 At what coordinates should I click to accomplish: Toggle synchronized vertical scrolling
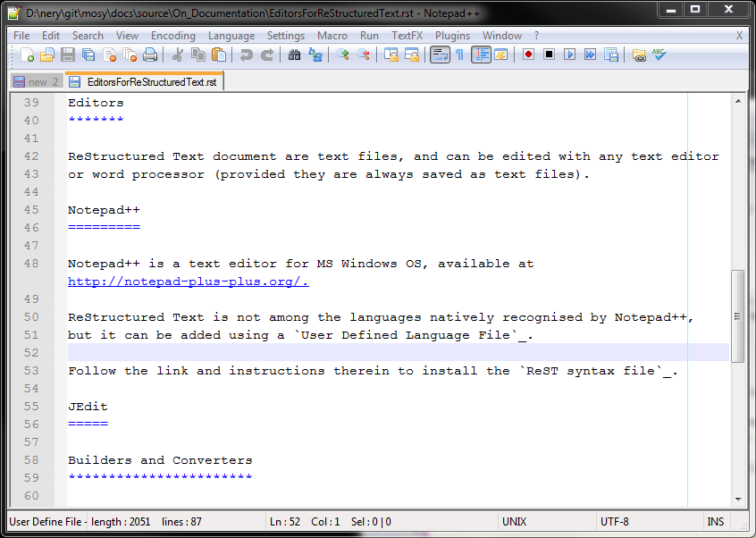click(391, 55)
